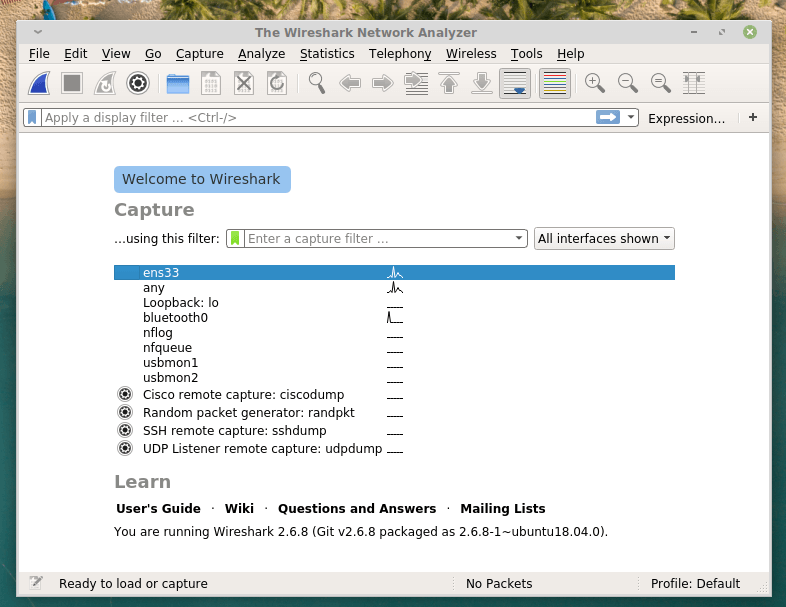Toggle packet colorization rules button
The width and height of the screenshot is (786, 607).
[x=555, y=83]
